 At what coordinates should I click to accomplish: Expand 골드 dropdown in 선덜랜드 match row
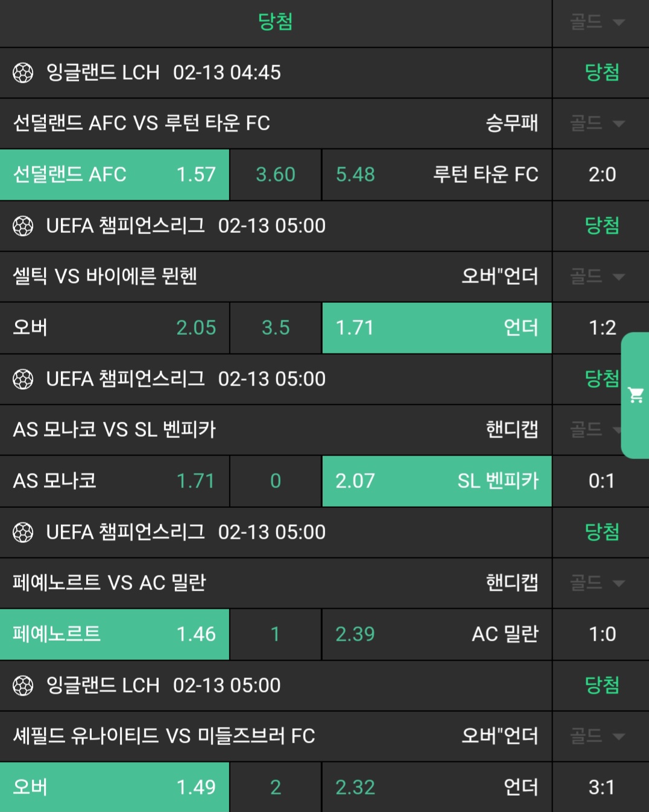(597, 124)
